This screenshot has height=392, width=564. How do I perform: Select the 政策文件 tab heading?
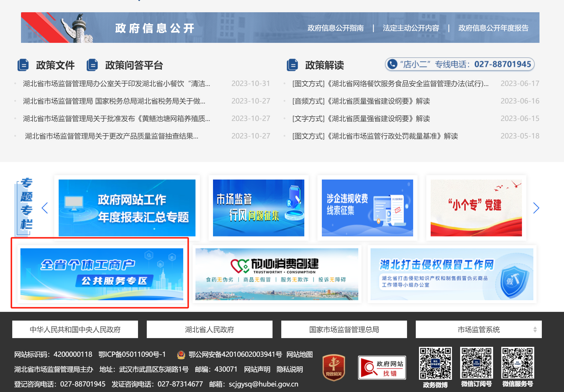[x=55, y=65]
